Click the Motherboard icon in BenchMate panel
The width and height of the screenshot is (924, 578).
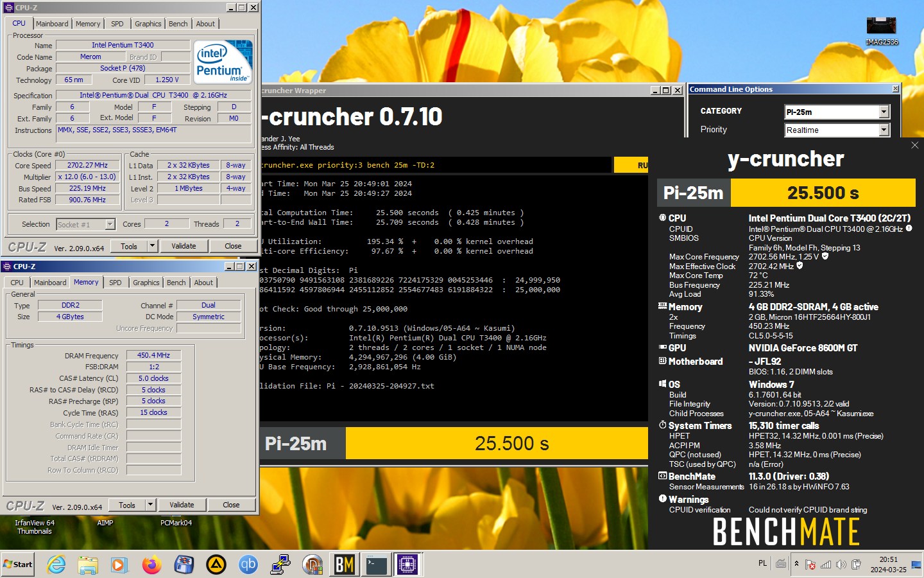(x=662, y=361)
